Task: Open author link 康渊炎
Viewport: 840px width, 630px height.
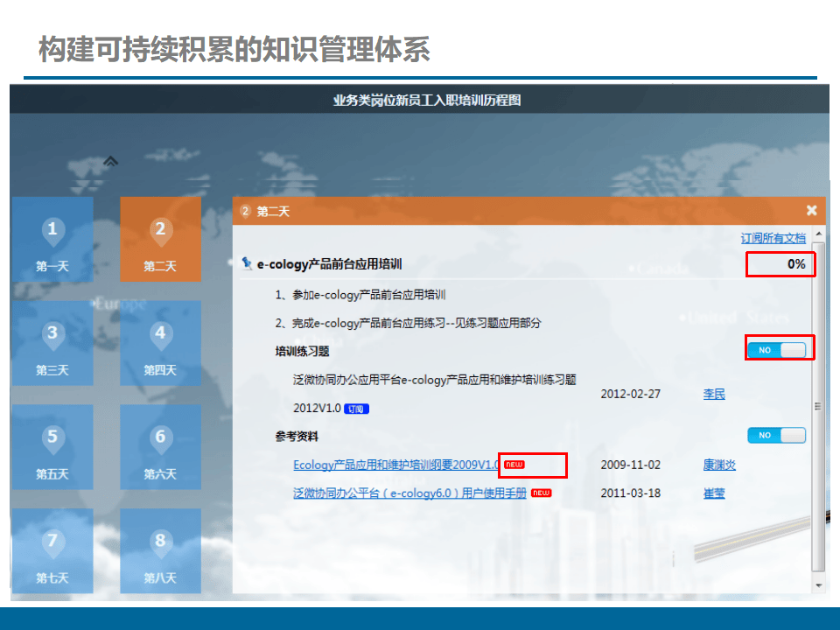Action: [x=719, y=465]
